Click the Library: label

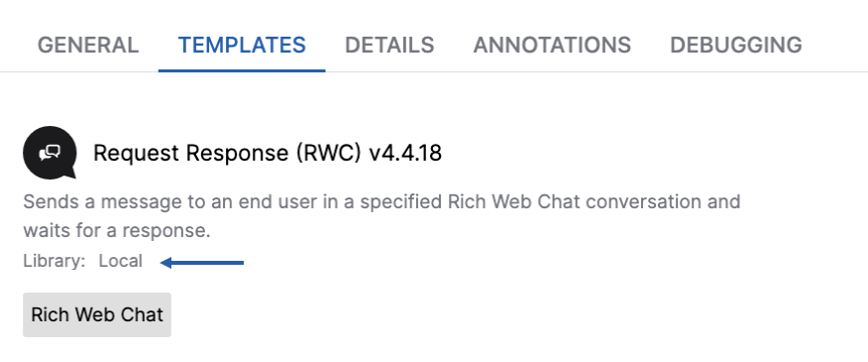[54, 261]
